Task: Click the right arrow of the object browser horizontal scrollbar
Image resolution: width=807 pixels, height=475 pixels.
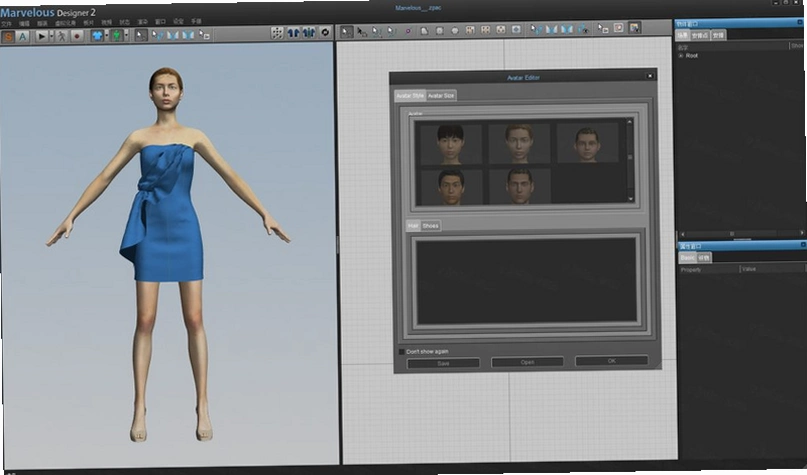Action: [x=801, y=233]
